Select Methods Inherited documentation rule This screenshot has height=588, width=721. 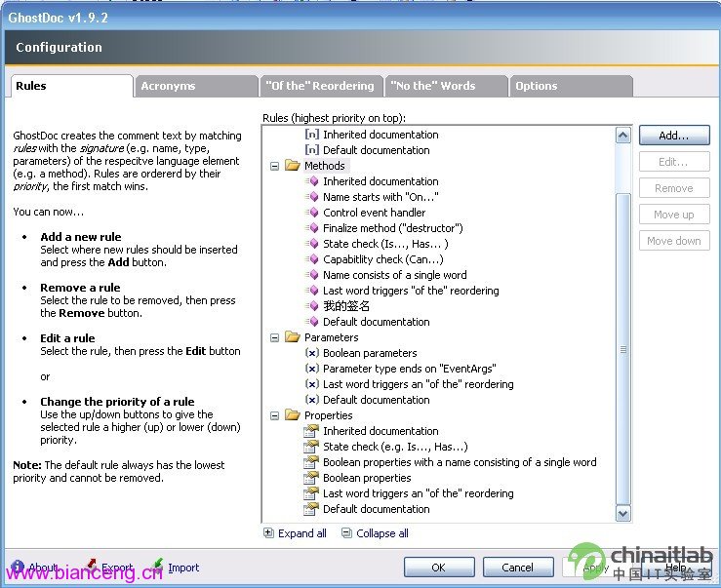pyautogui.click(x=381, y=181)
